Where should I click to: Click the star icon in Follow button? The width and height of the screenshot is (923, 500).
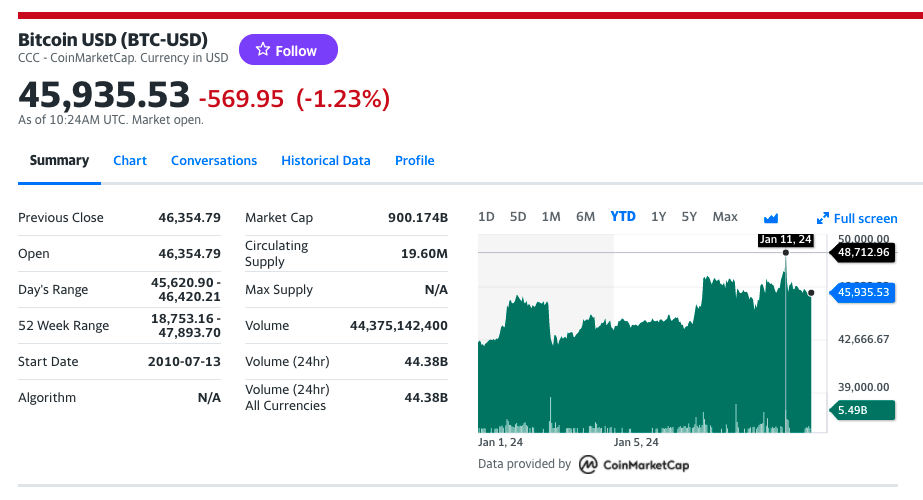point(263,50)
